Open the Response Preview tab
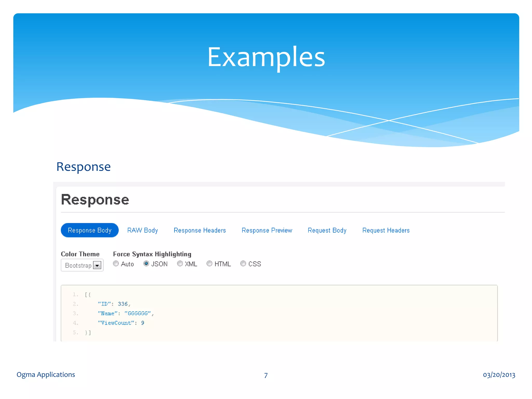 click(267, 230)
